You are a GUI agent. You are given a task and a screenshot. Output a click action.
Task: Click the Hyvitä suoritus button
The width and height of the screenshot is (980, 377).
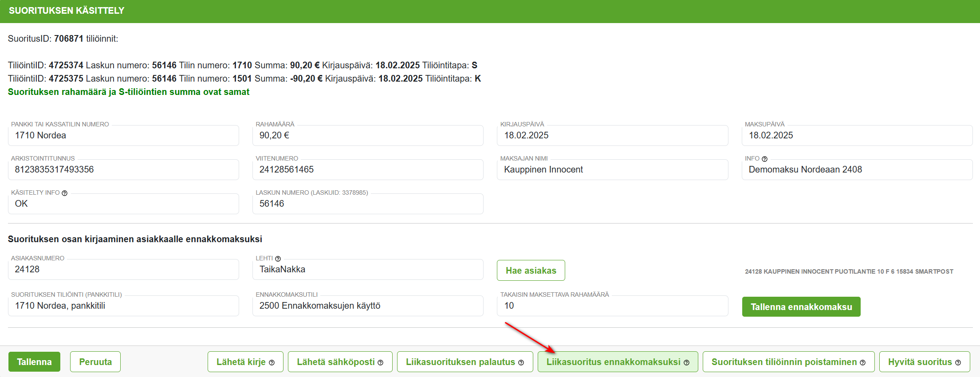click(x=925, y=362)
